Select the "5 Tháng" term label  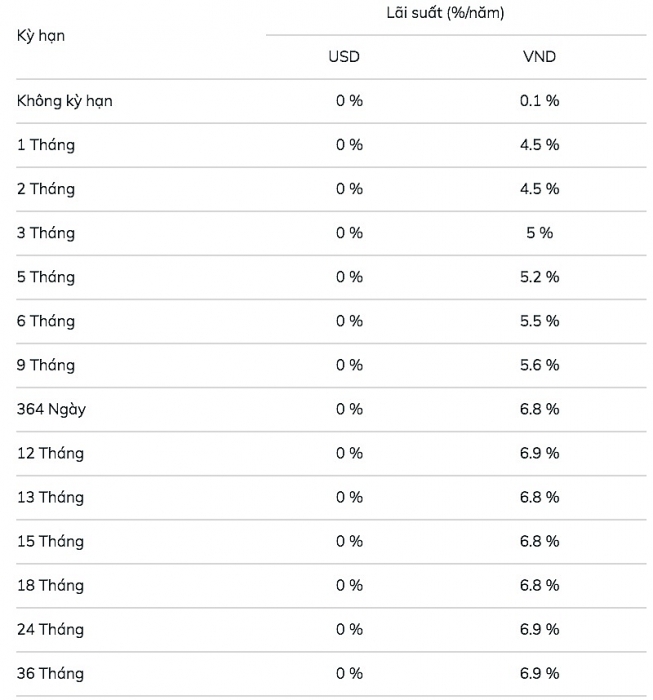click(x=46, y=277)
